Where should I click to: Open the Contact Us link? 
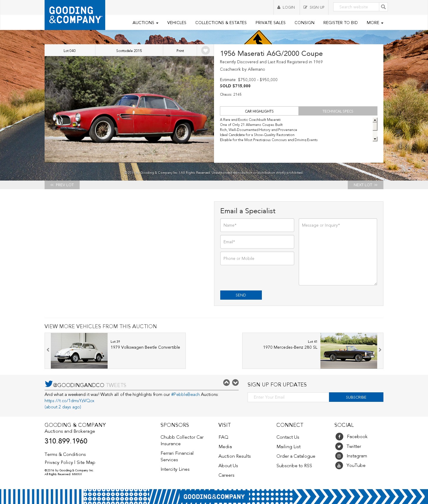coord(288,437)
